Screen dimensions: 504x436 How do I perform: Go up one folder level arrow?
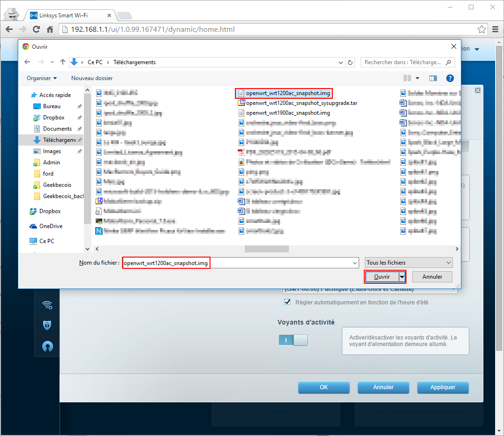tap(62, 62)
